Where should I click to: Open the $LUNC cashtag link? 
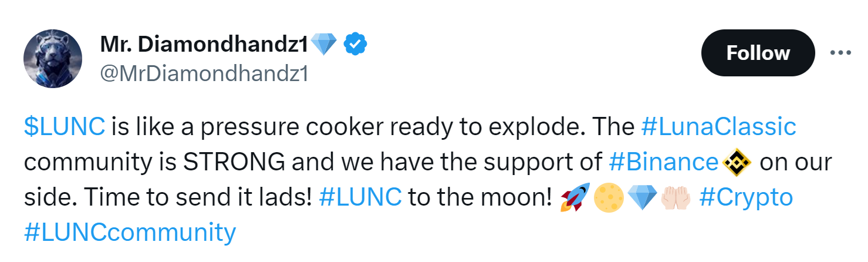coord(65,127)
